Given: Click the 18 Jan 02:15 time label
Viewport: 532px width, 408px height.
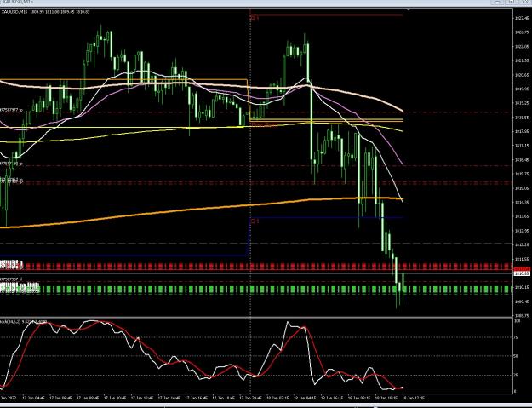Looking at the screenshot, I should pos(277,398).
